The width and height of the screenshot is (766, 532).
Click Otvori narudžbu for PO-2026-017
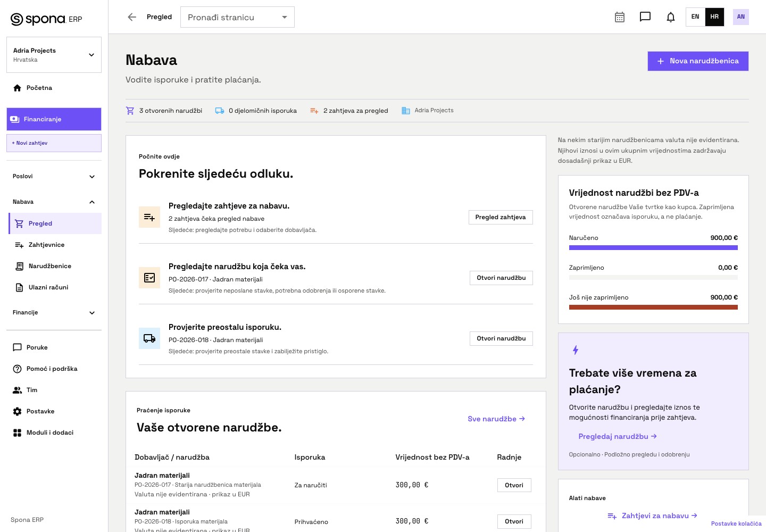(x=501, y=278)
